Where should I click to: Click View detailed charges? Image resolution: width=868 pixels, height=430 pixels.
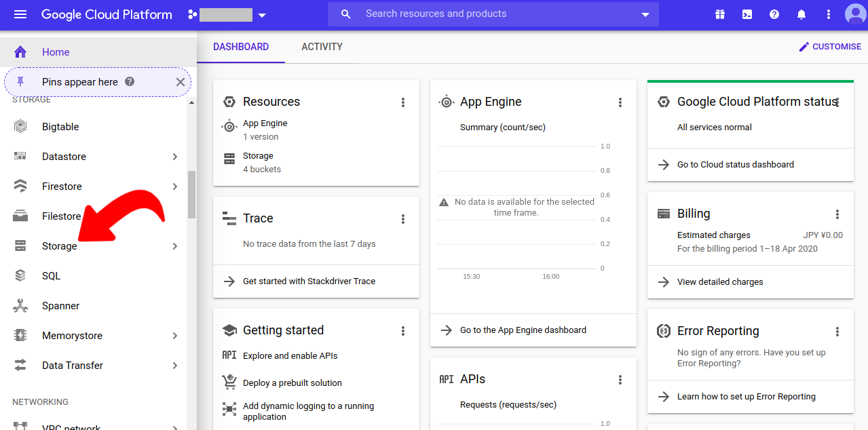point(720,281)
